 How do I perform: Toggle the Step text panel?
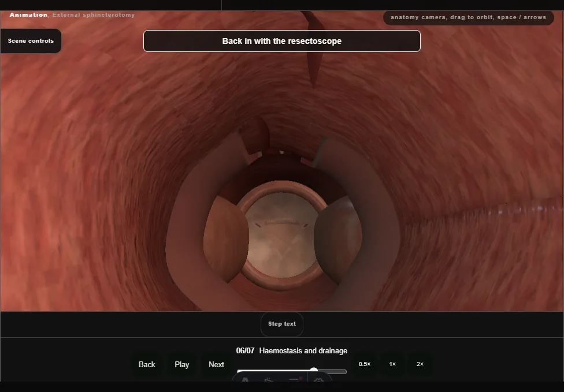282,324
